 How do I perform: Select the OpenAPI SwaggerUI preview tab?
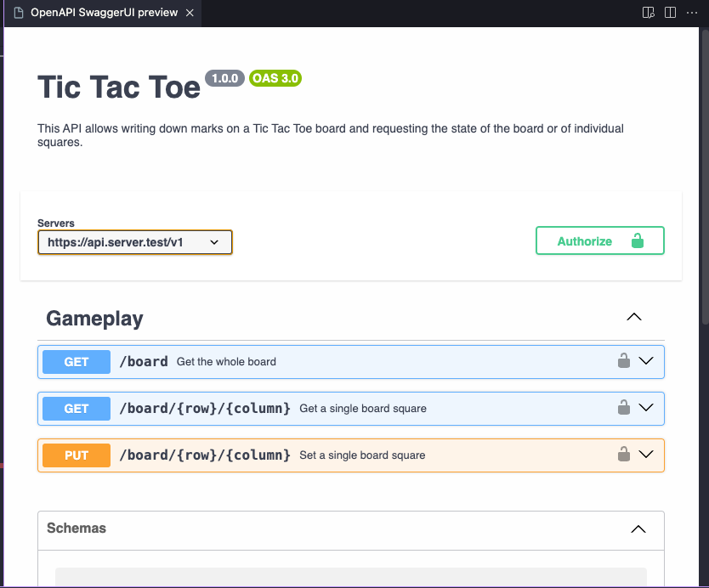click(x=104, y=14)
